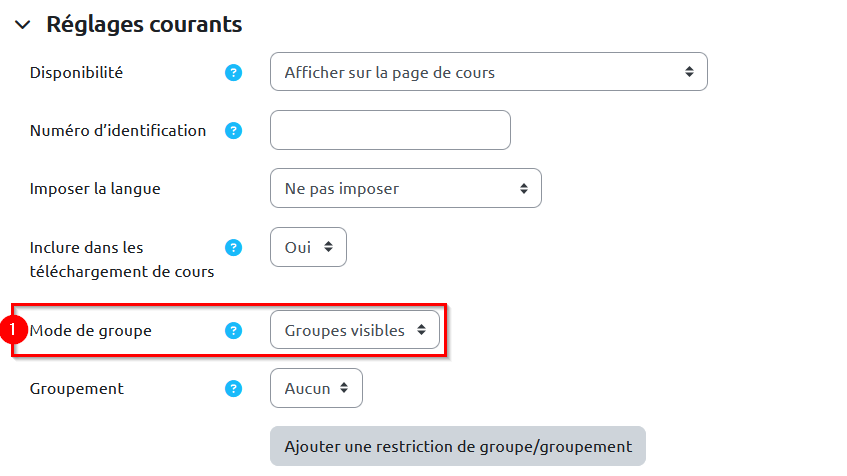Open help for Disponibilité

click(234, 72)
